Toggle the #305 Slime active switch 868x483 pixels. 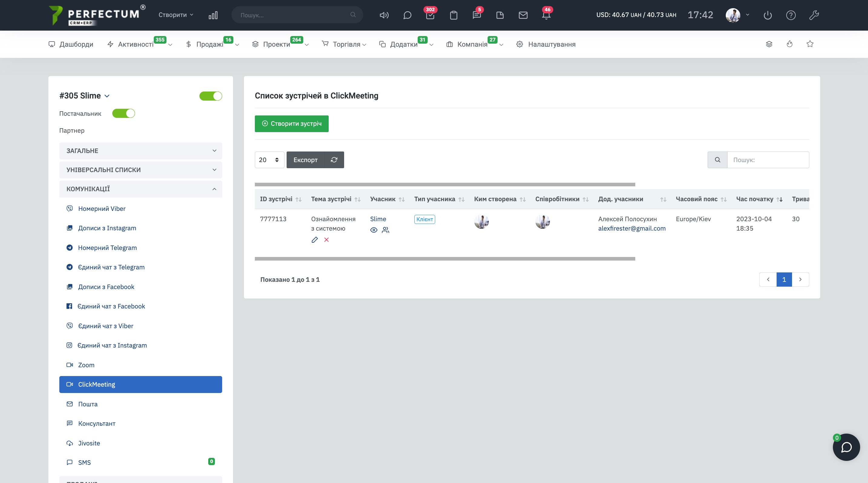[211, 96]
